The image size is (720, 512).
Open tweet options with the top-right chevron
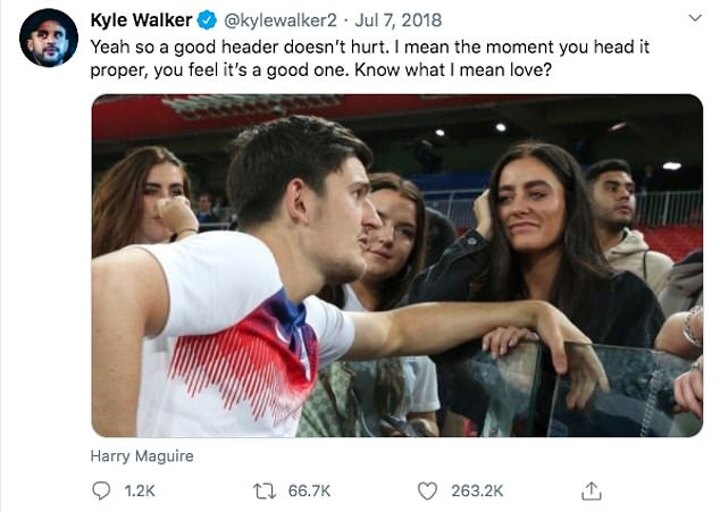[x=696, y=18]
